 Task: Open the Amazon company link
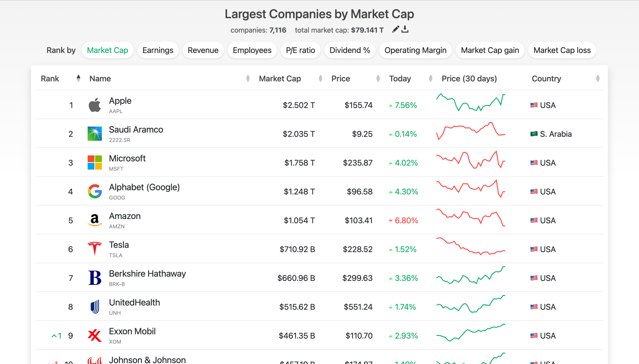[x=125, y=216]
